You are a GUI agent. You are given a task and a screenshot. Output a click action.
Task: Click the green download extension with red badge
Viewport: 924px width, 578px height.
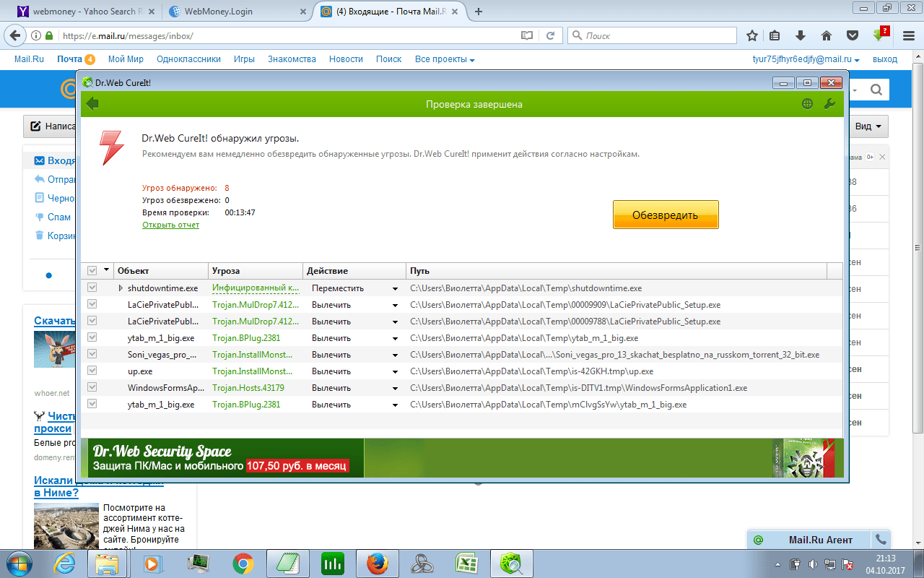[x=880, y=34]
